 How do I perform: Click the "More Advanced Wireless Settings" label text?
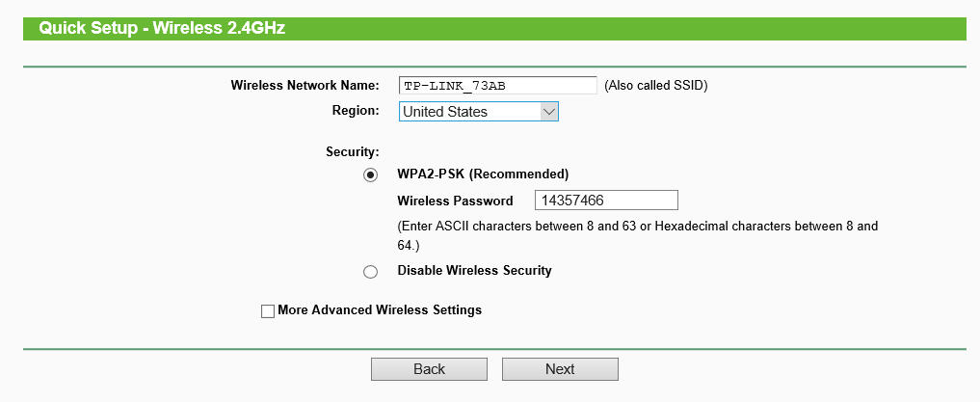point(380,310)
